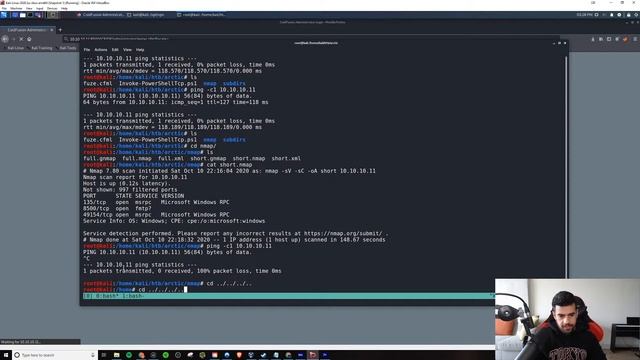Open the Firefox hamburger menu

click(635, 39)
